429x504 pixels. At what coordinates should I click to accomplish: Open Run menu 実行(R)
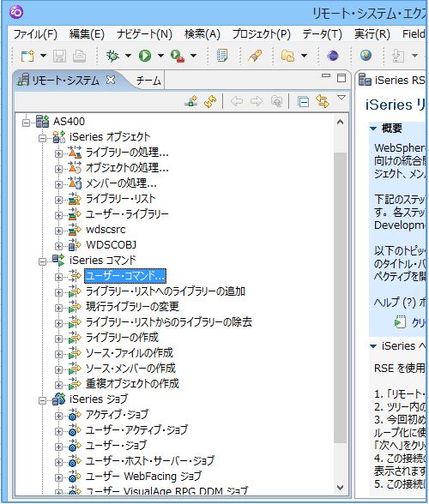click(x=372, y=34)
